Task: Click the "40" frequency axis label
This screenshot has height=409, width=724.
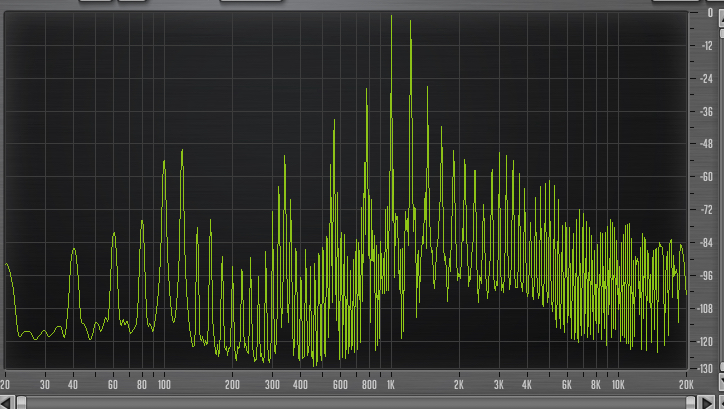Action: [x=73, y=385]
